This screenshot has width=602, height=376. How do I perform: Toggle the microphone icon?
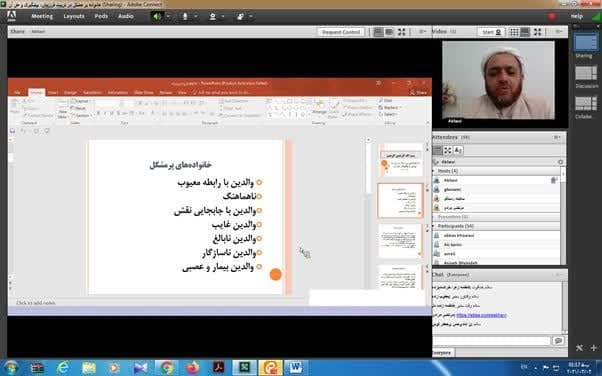[185, 17]
